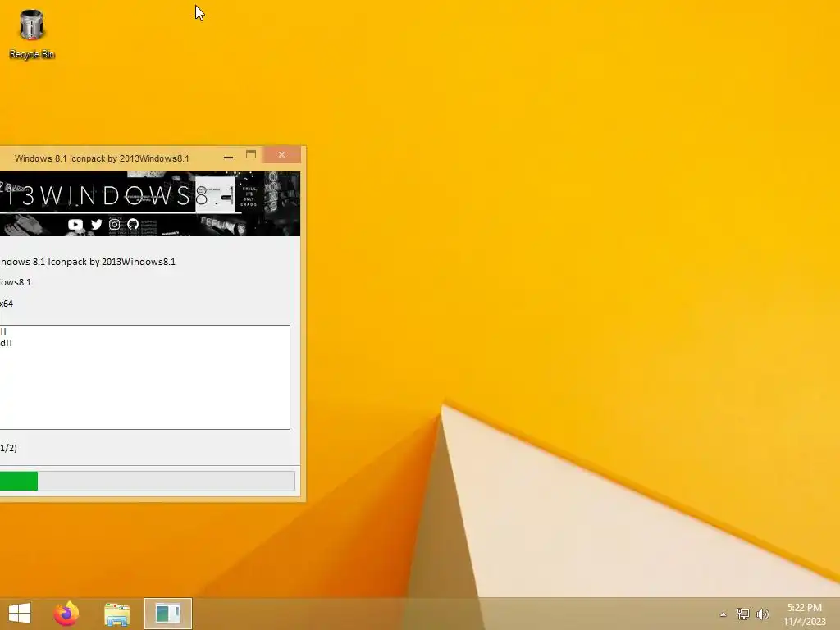Click the 3WINDOWS8.1 banner image
This screenshot has height=630, width=840.
(150, 203)
